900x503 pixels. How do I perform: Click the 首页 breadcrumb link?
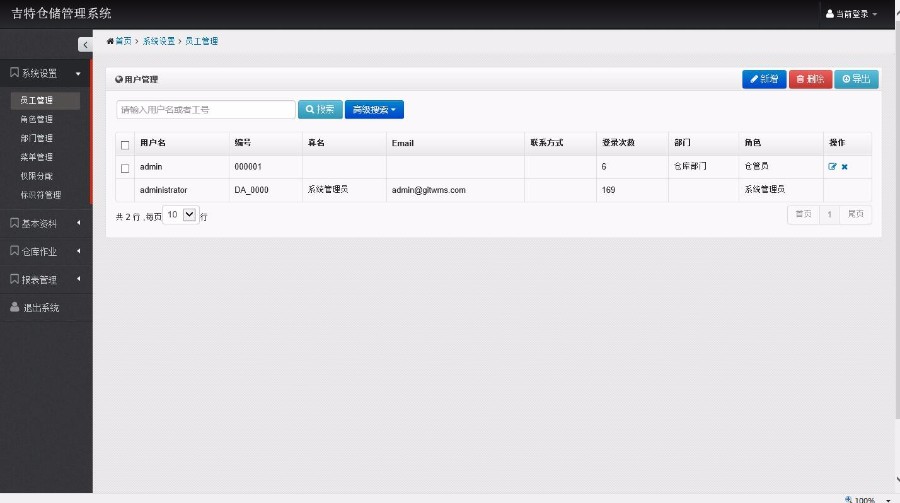(123, 41)
